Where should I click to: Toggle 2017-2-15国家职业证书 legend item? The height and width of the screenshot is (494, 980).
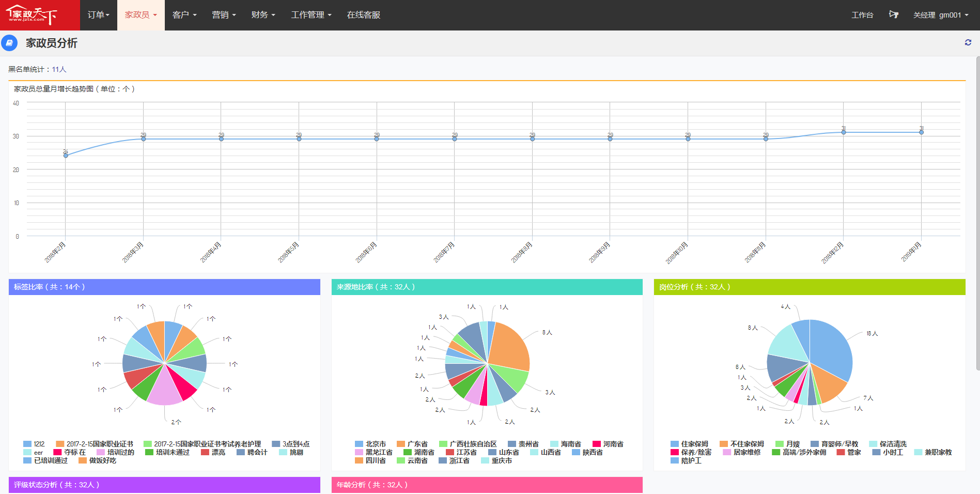(x=95, y=444)
